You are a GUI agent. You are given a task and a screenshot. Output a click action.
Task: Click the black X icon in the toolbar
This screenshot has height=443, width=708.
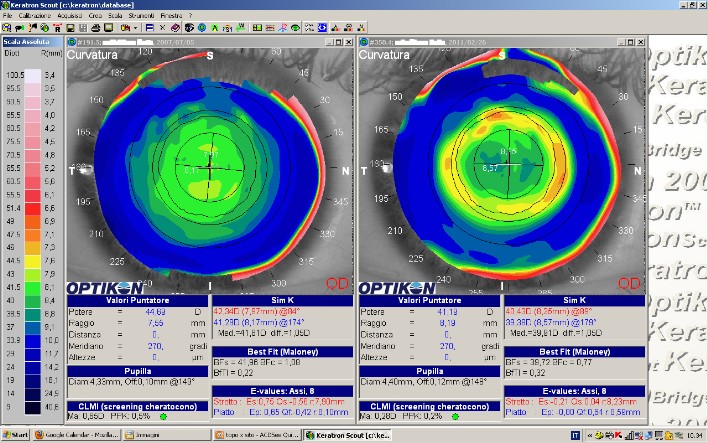click(x=162, y=28)
